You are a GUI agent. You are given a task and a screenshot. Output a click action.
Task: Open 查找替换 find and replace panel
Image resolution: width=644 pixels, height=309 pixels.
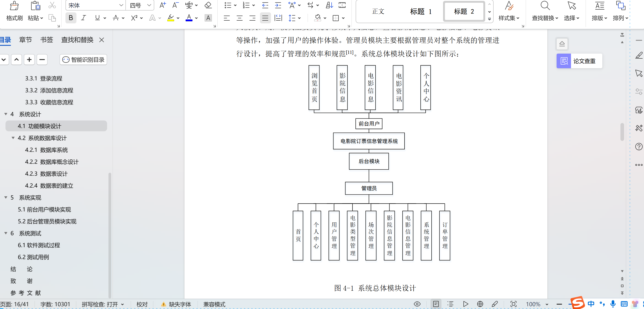[x=544, y=11]
